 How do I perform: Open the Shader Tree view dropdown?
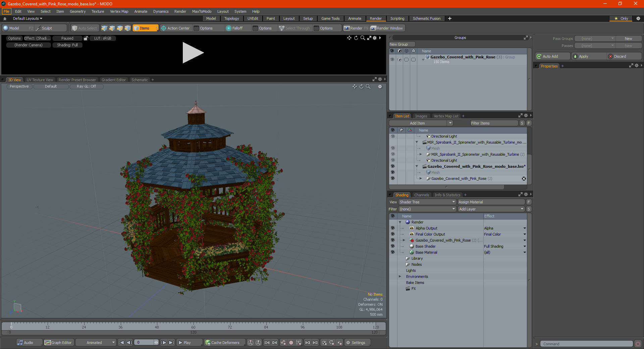click(427, 202)
